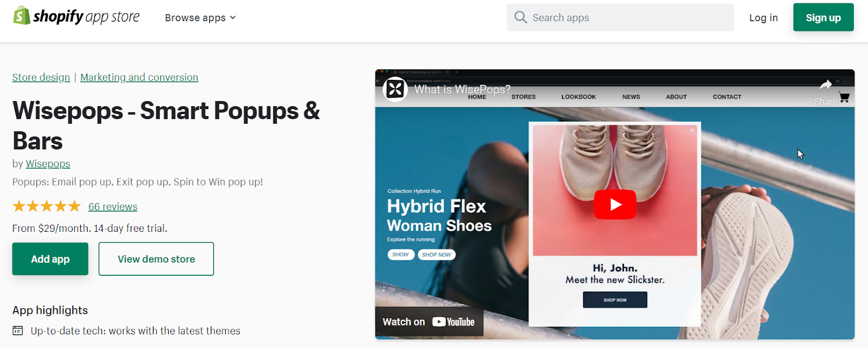Open Marketing and conversion category link
The height and width of the screenshot is (348, 868).
click(139, 77)
